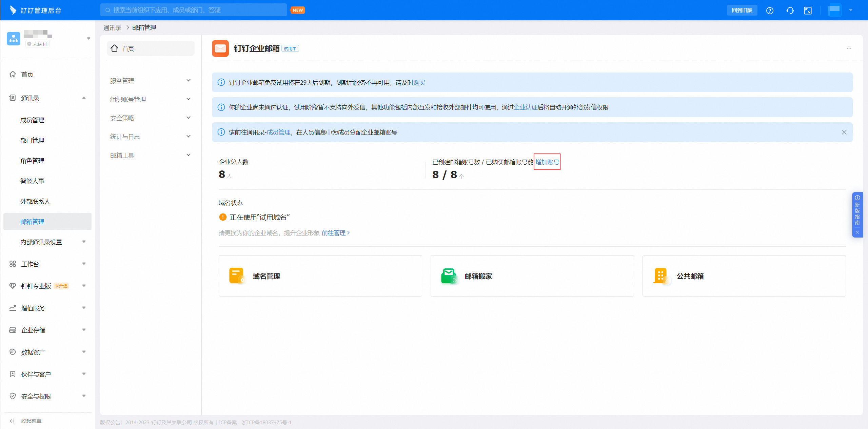Click the storage icon beside 企业存储
The image size is (868, 429).
click(13, 330)
